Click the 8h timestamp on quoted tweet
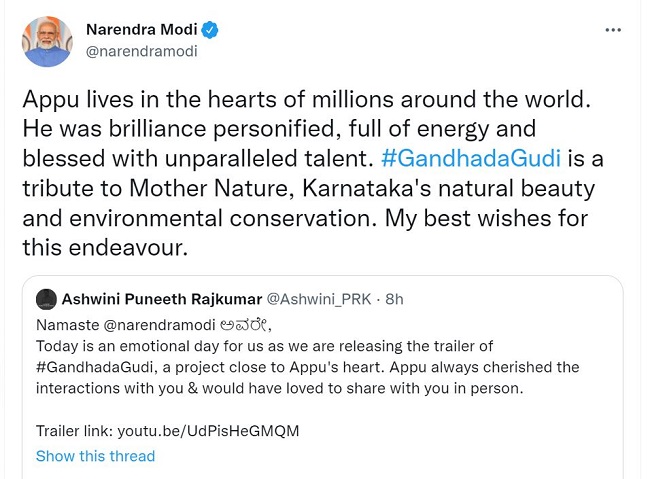650x479 pixels. (x=394, y=299)
